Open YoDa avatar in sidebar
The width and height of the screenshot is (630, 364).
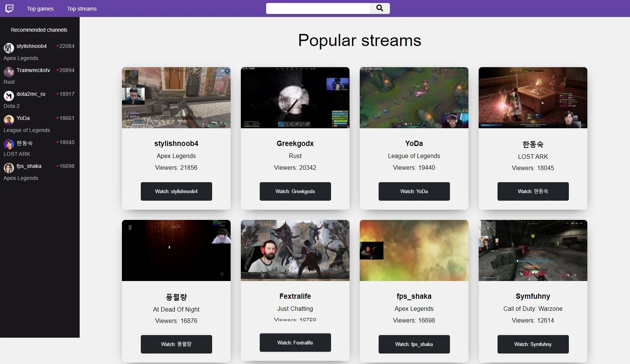coord(9,120)
